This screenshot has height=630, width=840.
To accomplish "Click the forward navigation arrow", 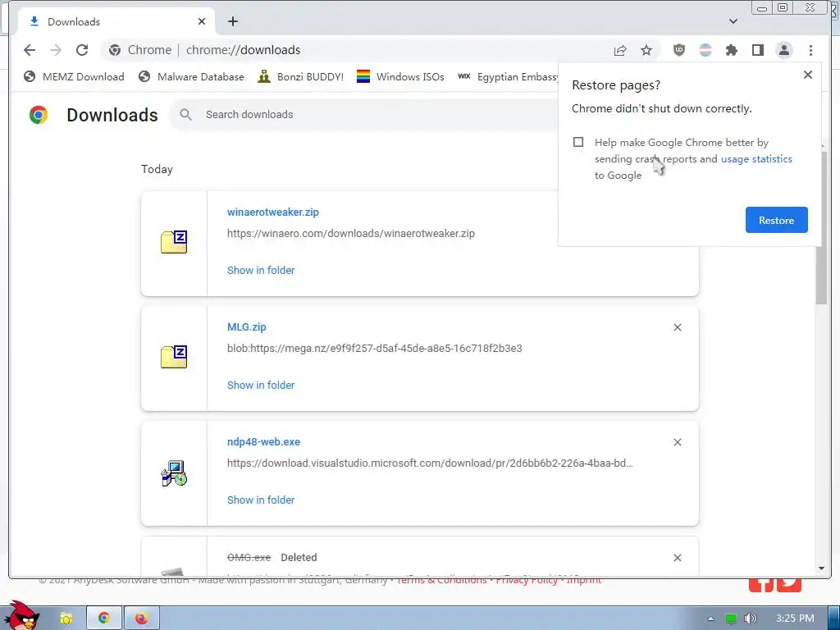I will coord(56,50).
